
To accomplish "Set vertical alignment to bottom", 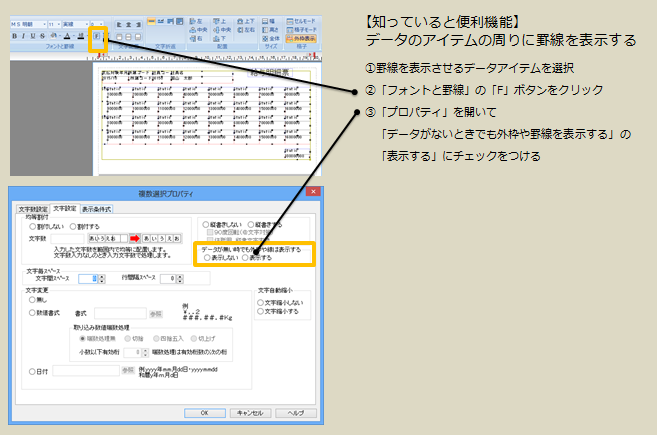I will (138, 37).
